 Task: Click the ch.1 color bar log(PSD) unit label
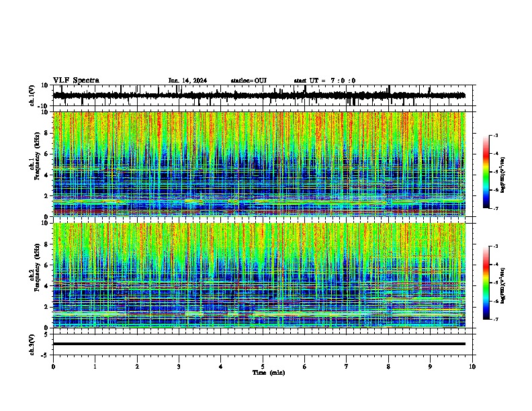pyautogui.click(x=503, y=175)
